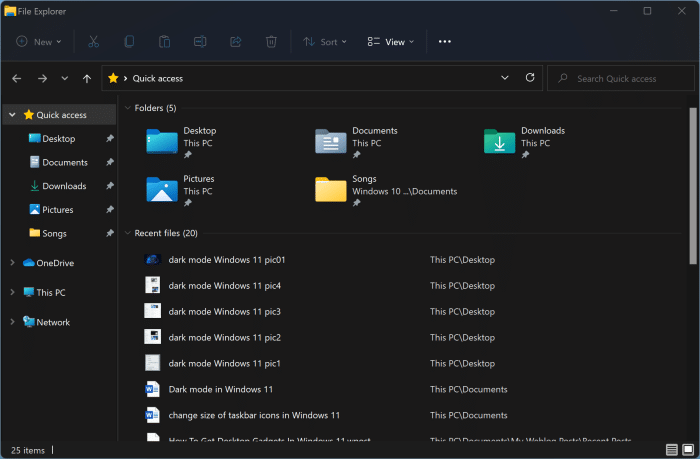The width and height of the screenshot is (700, 459).
Task: Click the Delete trash can icon
Action: pos(271,42)
